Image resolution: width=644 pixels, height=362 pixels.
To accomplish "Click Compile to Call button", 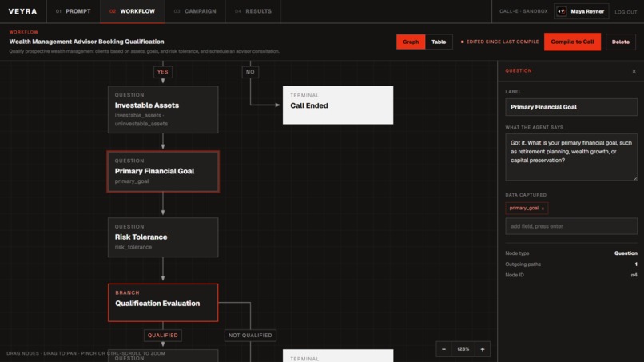I will click(x=572, y=42).
